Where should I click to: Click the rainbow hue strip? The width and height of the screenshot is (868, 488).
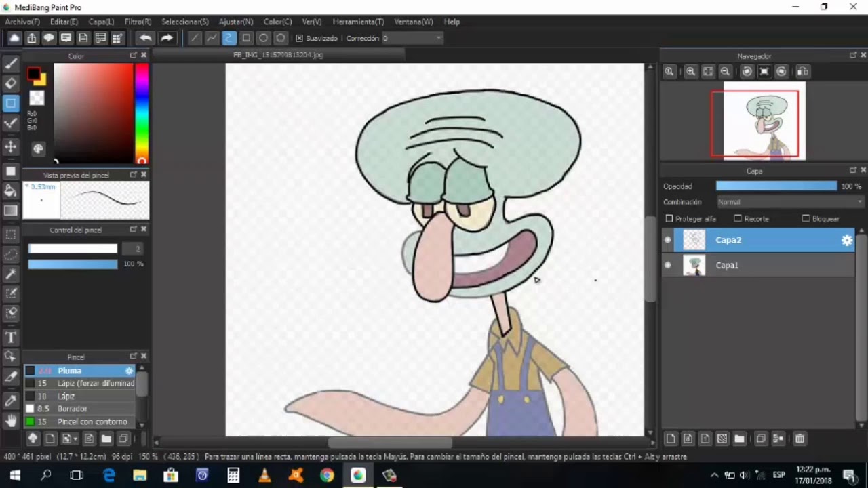(x=141, y=113)
